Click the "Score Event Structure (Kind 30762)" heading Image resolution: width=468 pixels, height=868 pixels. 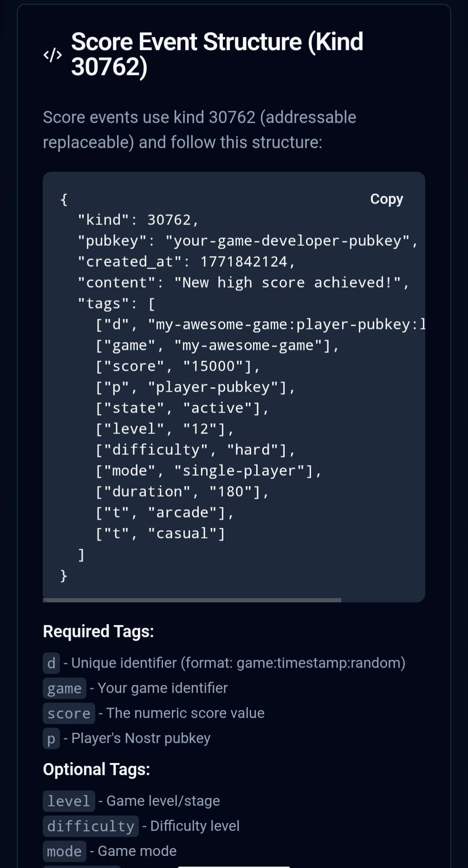(x=217, y=54)
